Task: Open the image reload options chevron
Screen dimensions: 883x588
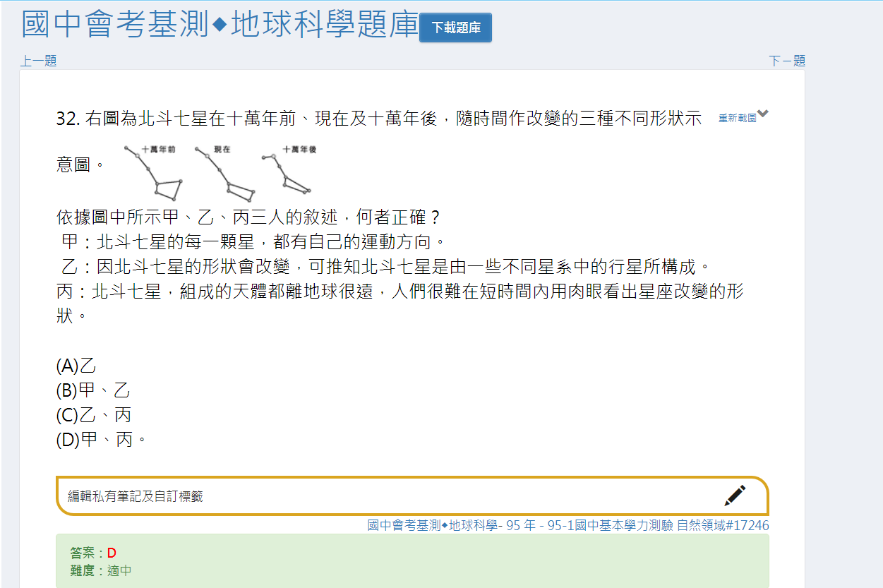Action: 763,113
